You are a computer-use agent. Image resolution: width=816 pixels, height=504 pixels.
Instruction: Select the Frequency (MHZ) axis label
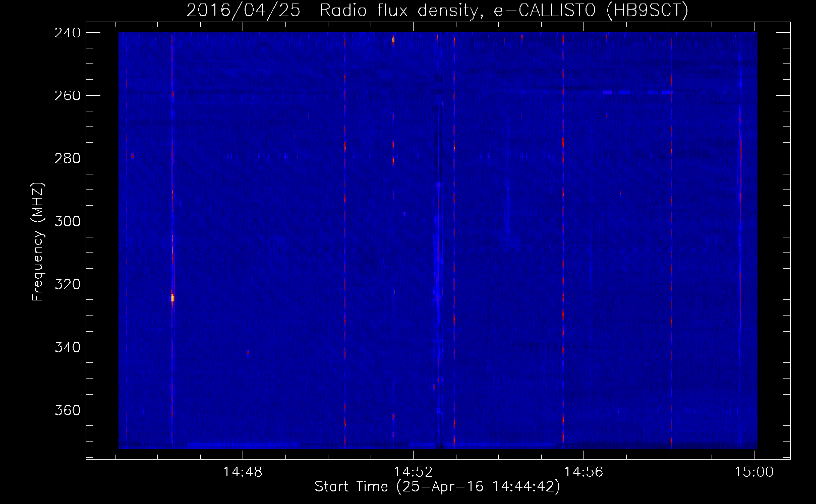(38, 242)
